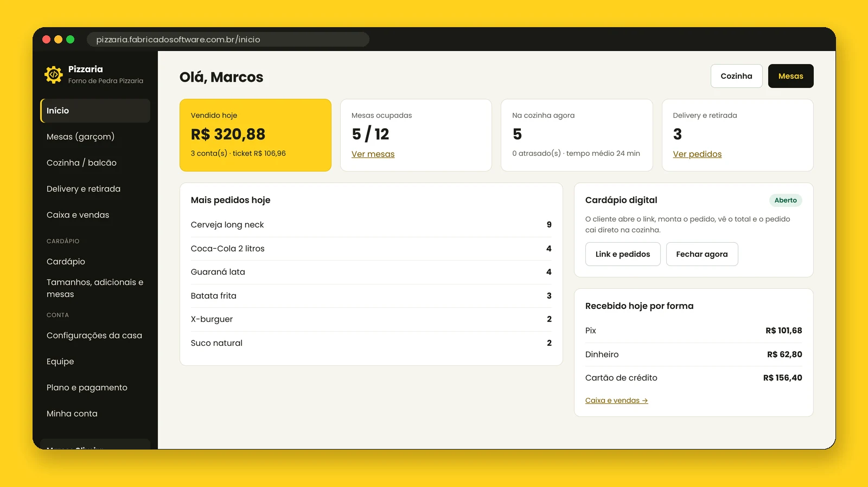Click the Forno de Pedra Pizzaria subtitle
Screen dimensions: 868x487
point(106,81)
